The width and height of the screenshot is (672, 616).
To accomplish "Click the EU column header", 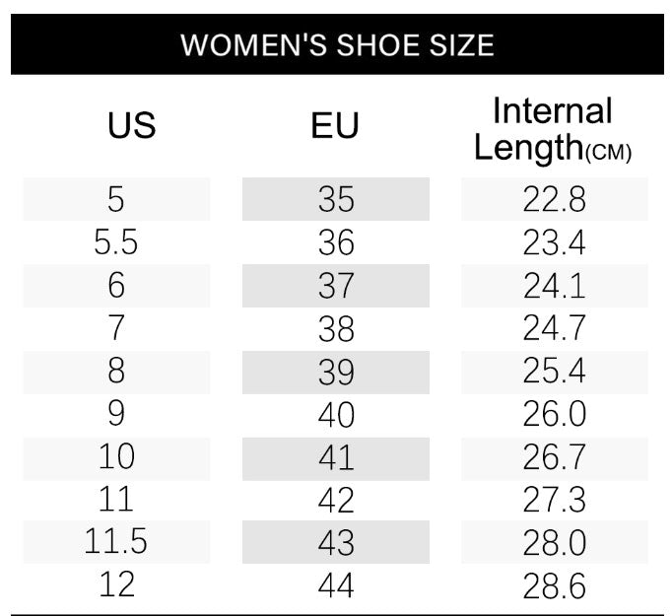I will point(335,126).
